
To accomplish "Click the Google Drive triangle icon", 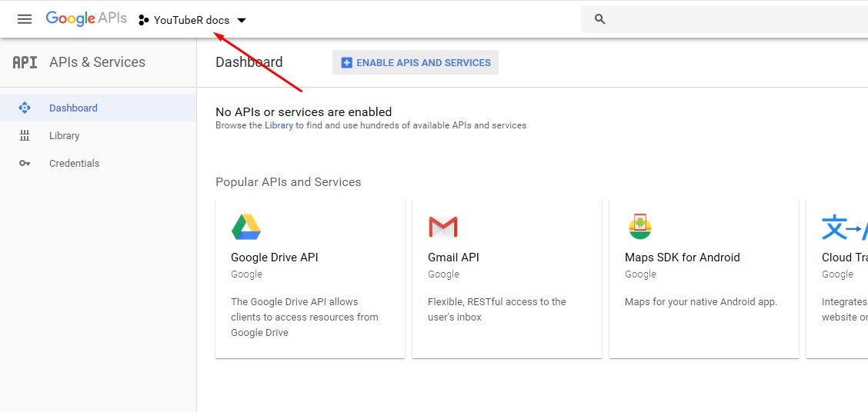I will tap(246, 227).
